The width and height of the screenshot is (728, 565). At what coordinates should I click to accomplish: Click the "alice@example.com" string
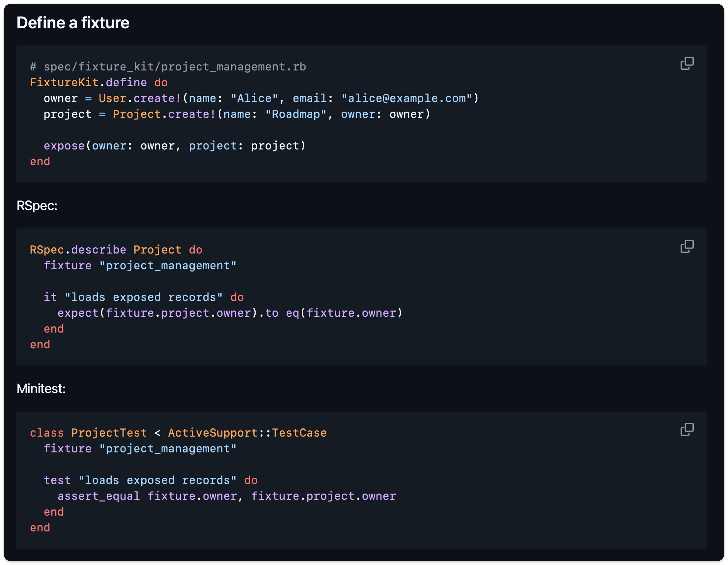coord(406,98)
